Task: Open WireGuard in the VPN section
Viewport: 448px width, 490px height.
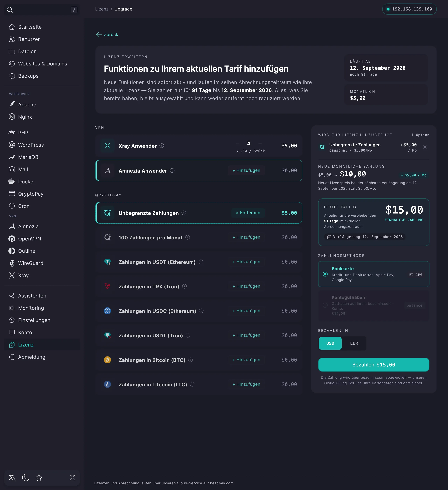Action: [x=42, y=263]
